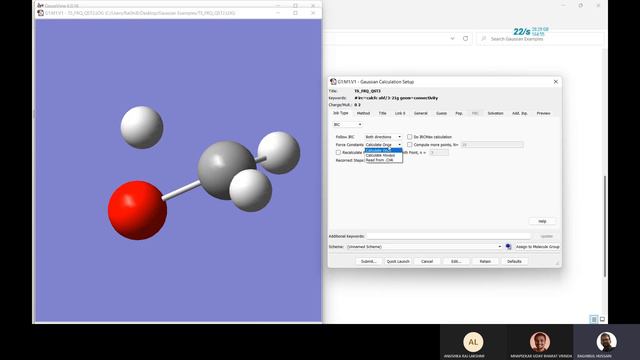Image resolution: width=640 pixels, height=360 pixels.
Task: Click the Search Gaussian Examples field
Action: pos(540,38)
